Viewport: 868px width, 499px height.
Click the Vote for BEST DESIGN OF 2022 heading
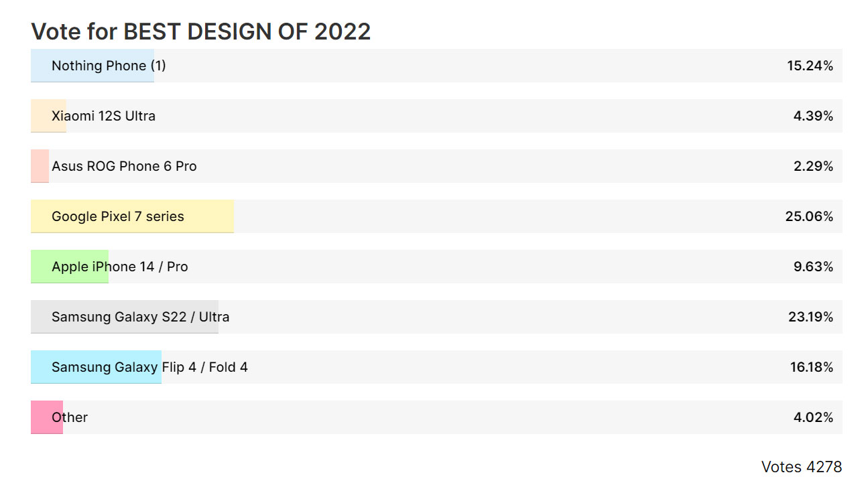tap(201, 31)
